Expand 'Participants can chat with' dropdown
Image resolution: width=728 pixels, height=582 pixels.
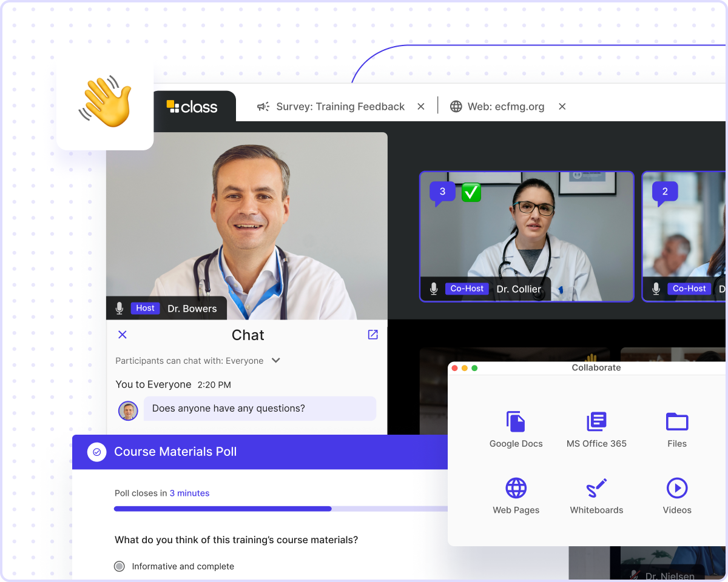coord(275,361)
